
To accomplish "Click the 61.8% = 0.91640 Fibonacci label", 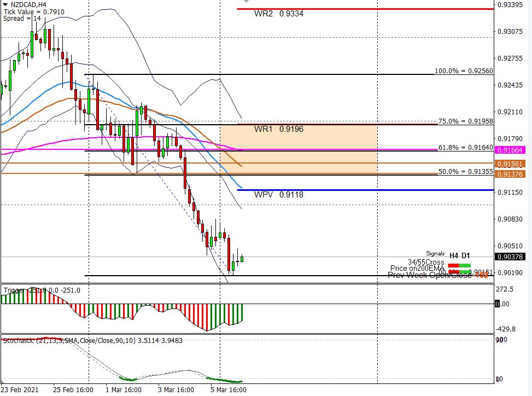I will (465, 147).
